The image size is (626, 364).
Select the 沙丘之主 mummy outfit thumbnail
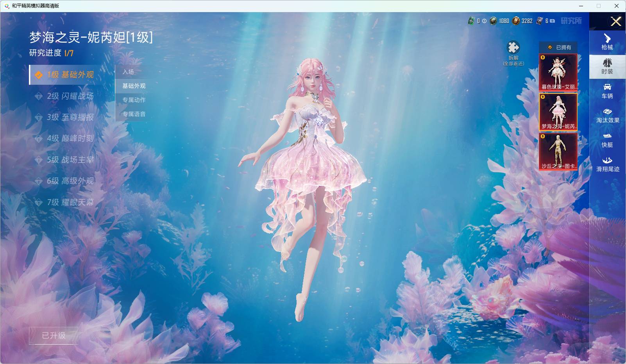(x=558, y=152)
